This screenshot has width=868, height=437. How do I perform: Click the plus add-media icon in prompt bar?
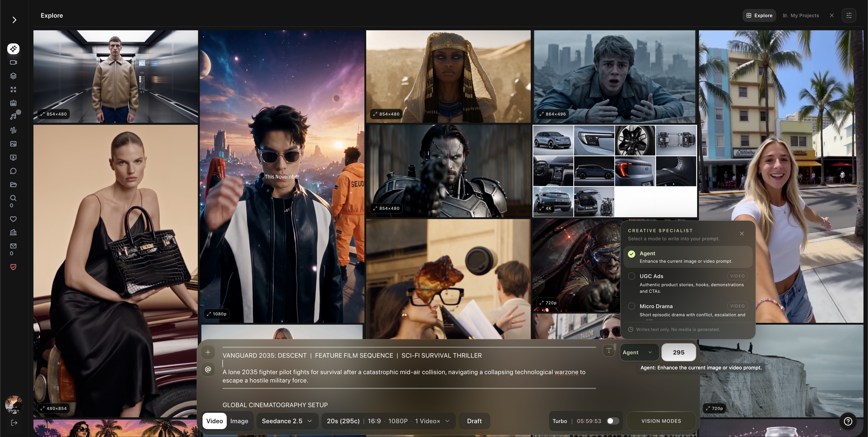(208, 352)
